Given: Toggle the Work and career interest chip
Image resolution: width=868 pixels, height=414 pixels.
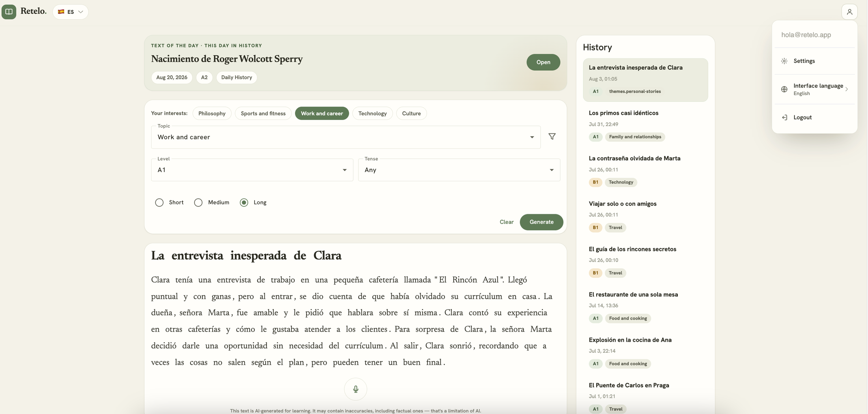Looking at the screenshot, I should pos(322,113).
